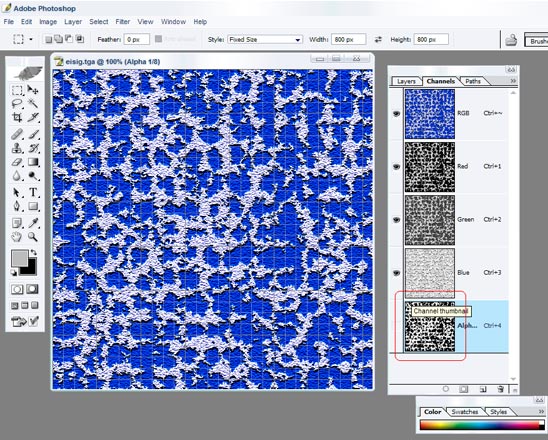This screenshot has width=548, height=440.
Task: Pick the Eyedropper tool
Action: 33,223
